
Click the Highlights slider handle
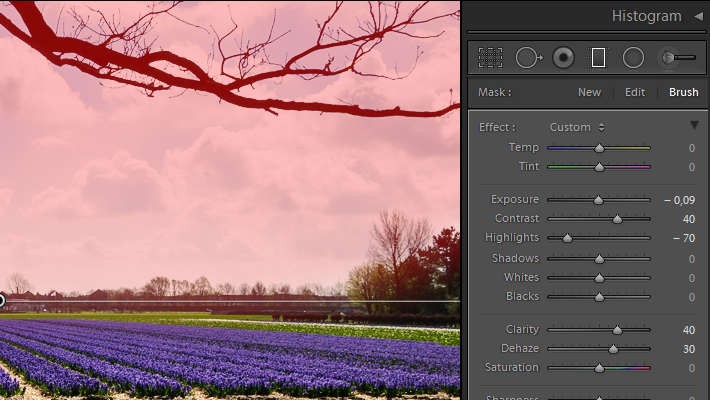click(x=567, y=238)
